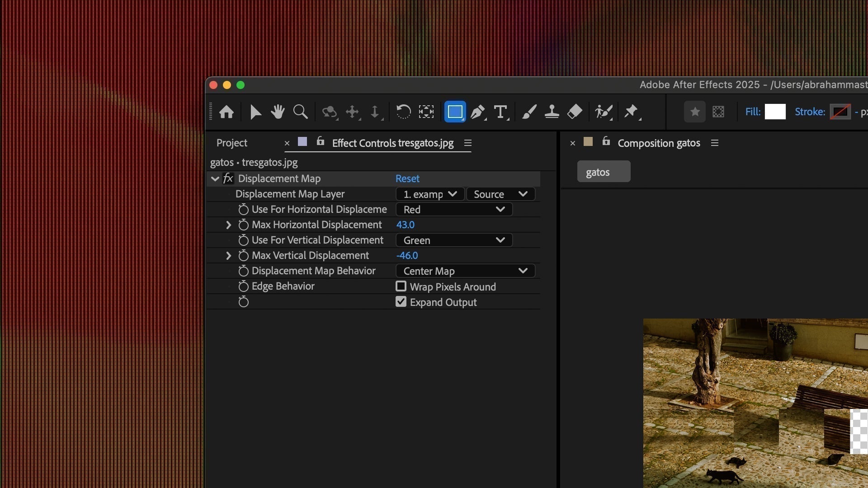Open the Center Map behavior dropdown

click(x=465, y=271)
